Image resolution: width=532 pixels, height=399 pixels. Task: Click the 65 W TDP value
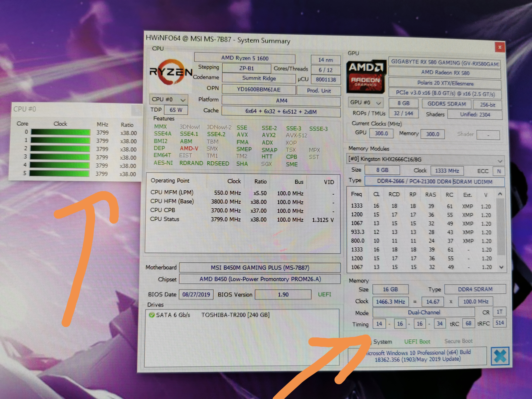tap(176, 110)
